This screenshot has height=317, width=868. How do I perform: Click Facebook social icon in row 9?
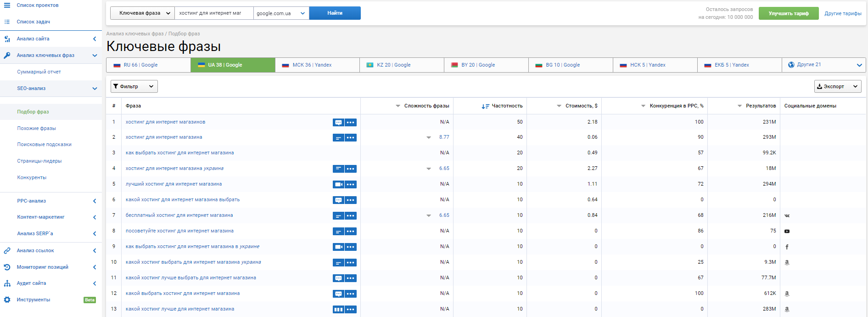(x=787, y=247)
